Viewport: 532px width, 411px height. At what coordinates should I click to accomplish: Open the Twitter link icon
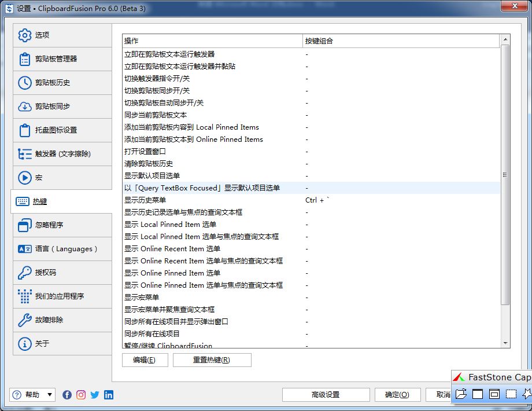coord(95,395)
